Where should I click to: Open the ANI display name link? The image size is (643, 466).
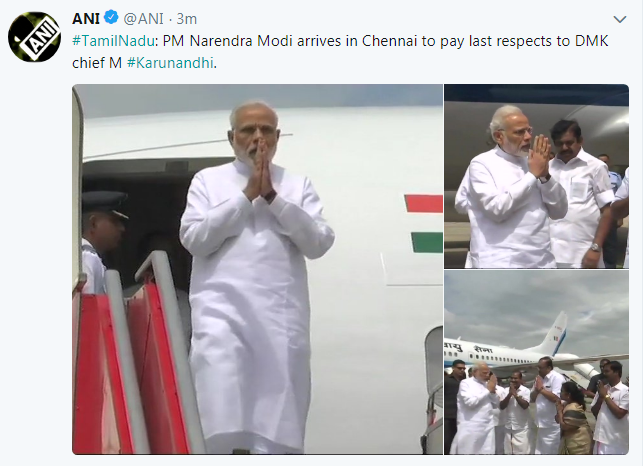[x=86, y=18]
